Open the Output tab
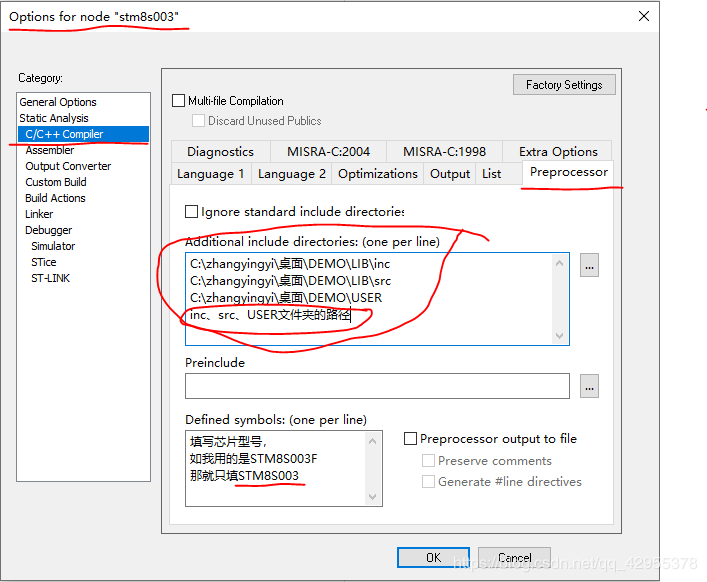The height and width of the screenshot is (582, 707). pyautogui.click(x=450, y=174)
